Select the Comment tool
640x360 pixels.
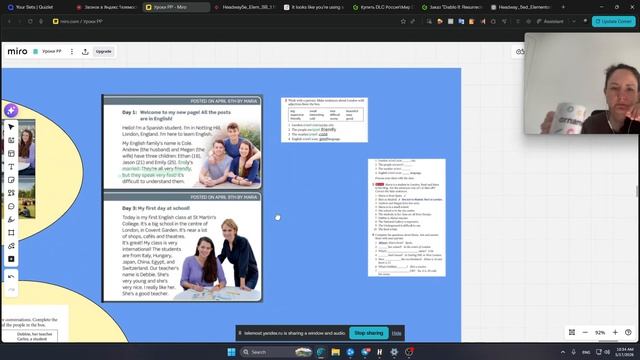(x=11, y=207)
